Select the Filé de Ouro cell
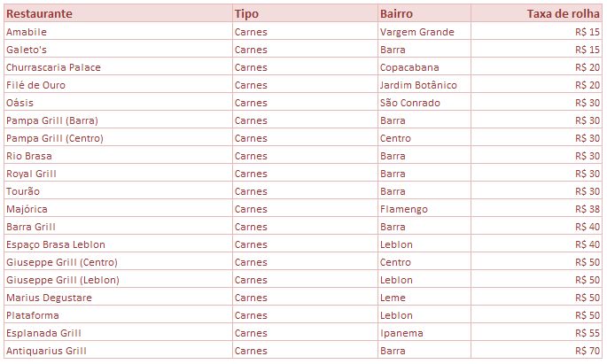The width and height of the screenshot is (607, 364). (x=118, y=85)
